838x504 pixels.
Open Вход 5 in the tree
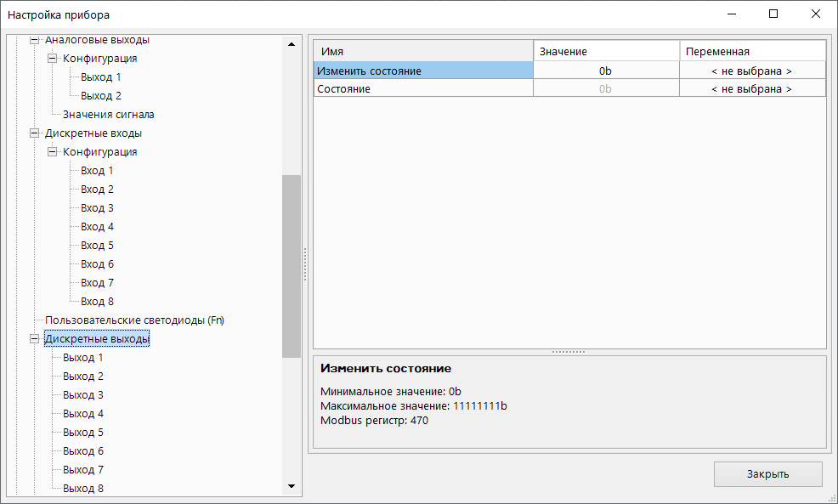[x=97, y=246]
